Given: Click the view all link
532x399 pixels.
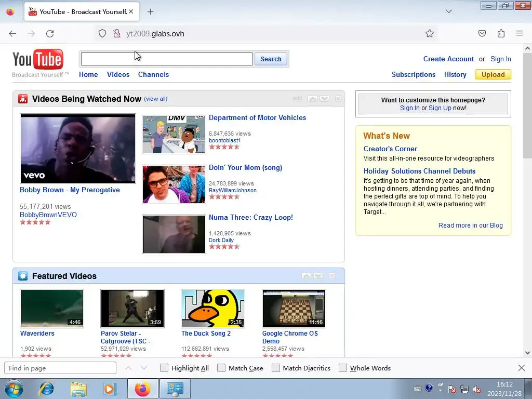Looking at the screenshot, I should [x=156, y=99].
